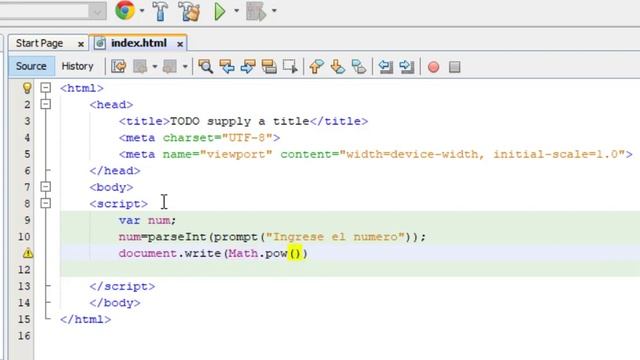Open the Back navigation dropdown arrow

pyautogui.click(x=155, y=67)
